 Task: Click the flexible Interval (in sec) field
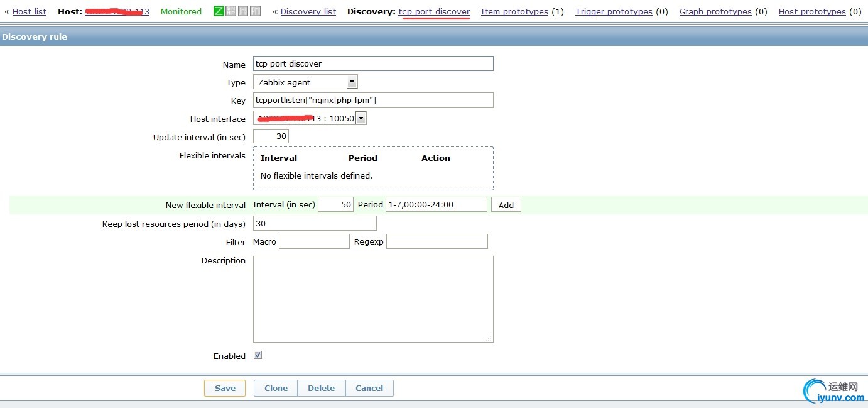pos(336,204)
